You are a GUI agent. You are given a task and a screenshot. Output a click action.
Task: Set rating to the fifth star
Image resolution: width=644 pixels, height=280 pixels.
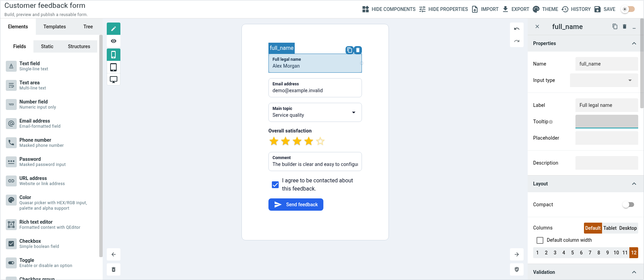tap(320, 141)
